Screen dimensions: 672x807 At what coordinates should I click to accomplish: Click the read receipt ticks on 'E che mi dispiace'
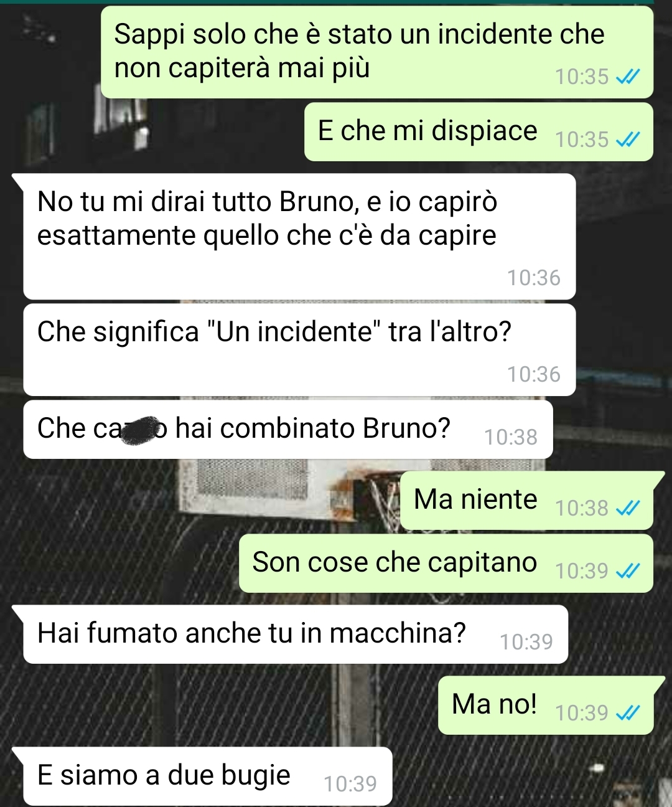tap(627, 140)
